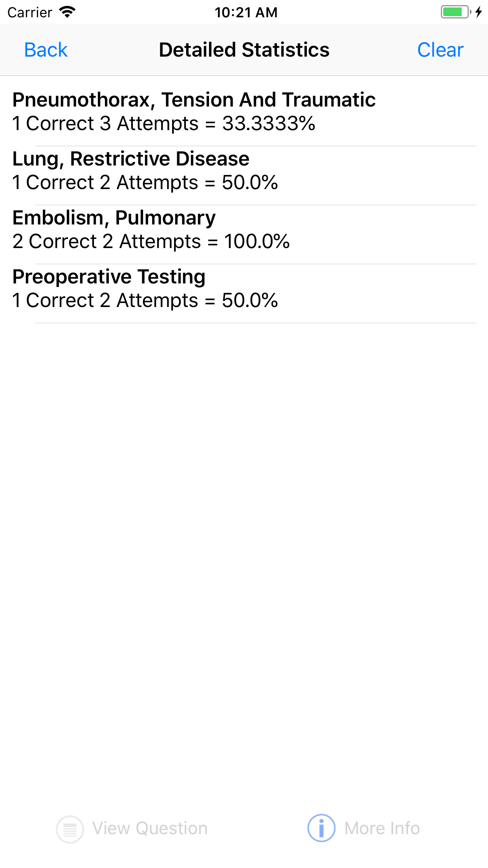Tap the Detailed Statistics title
The height and width of the screenshot is (868, 488).
tap(244, 50)
